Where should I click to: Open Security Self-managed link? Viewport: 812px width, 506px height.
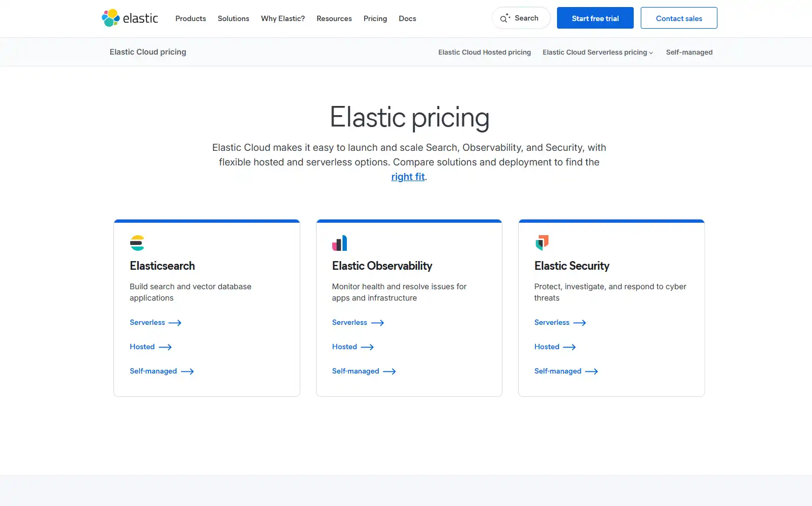point(566,371)
